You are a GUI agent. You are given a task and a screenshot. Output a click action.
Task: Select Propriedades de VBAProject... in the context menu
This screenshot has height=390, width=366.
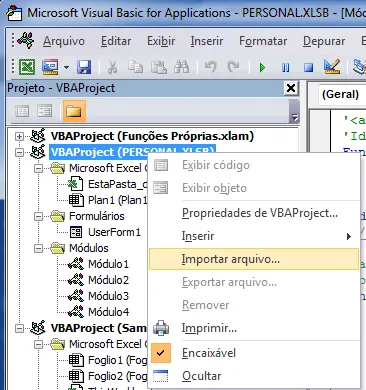(260, 213)
